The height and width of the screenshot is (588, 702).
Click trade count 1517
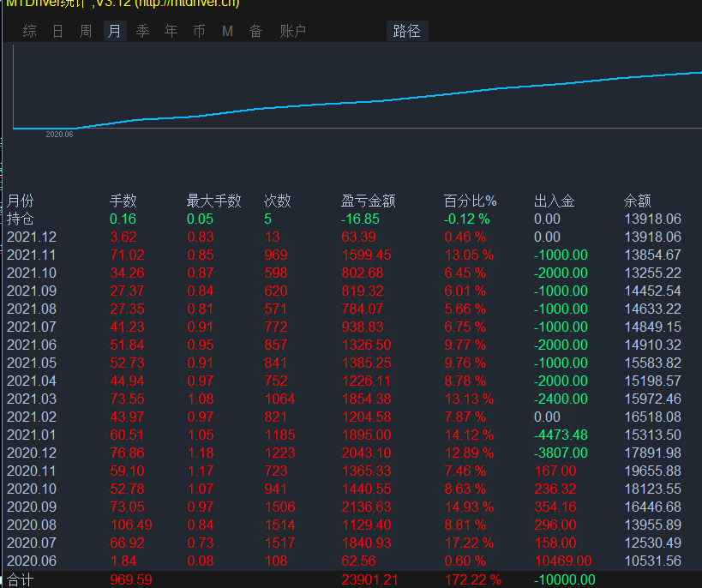279,543
